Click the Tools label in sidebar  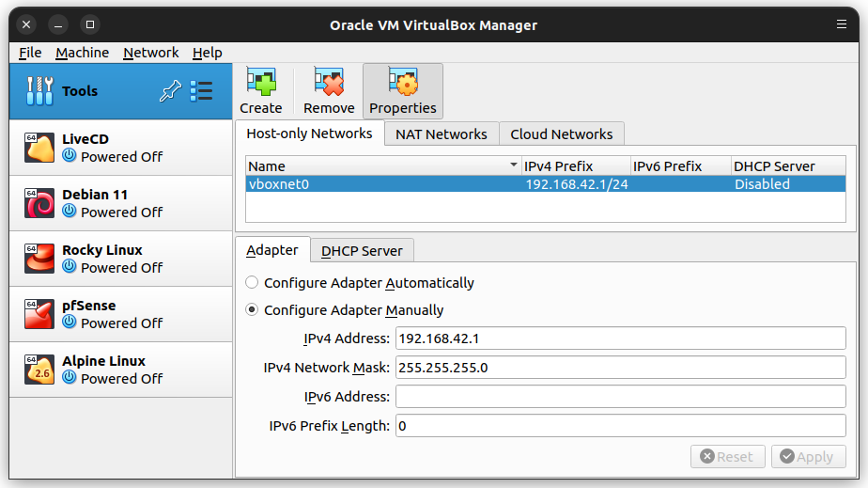pos(80,91)
